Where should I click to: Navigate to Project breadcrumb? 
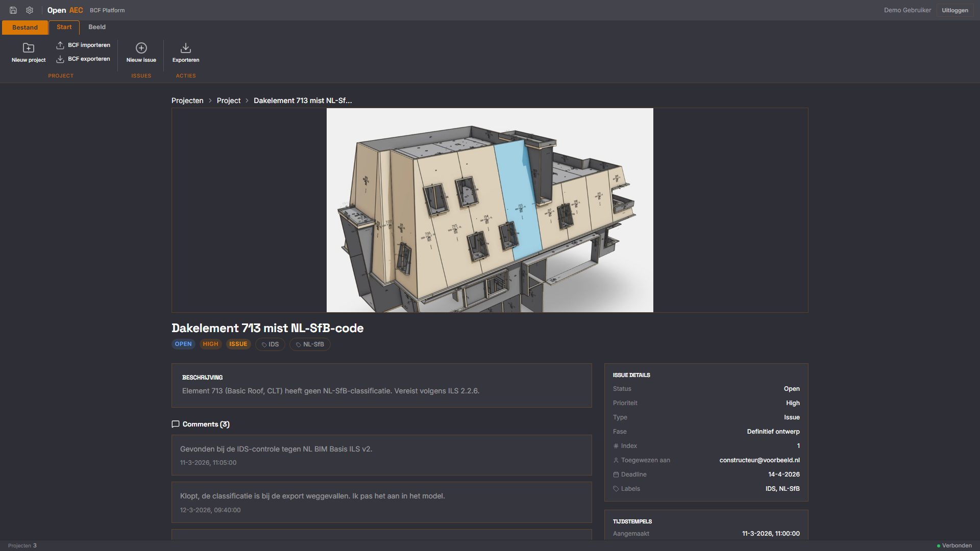(229, 101)
